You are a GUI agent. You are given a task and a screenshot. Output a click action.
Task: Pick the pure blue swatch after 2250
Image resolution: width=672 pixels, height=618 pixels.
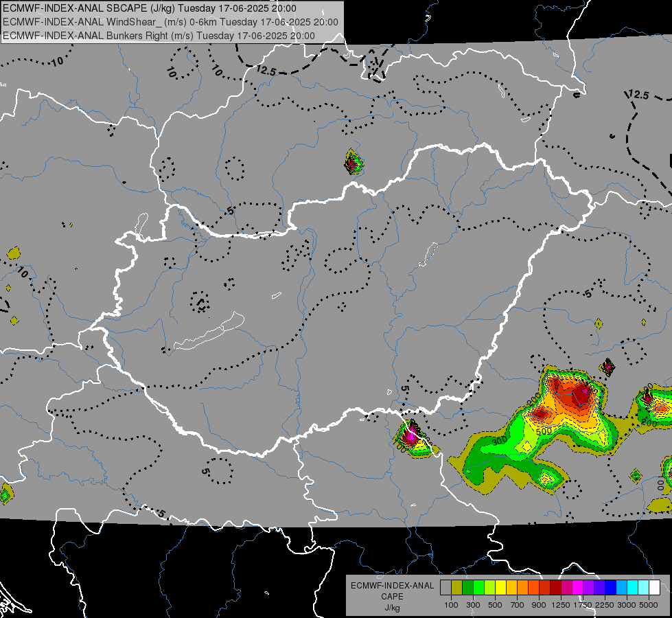611,588
